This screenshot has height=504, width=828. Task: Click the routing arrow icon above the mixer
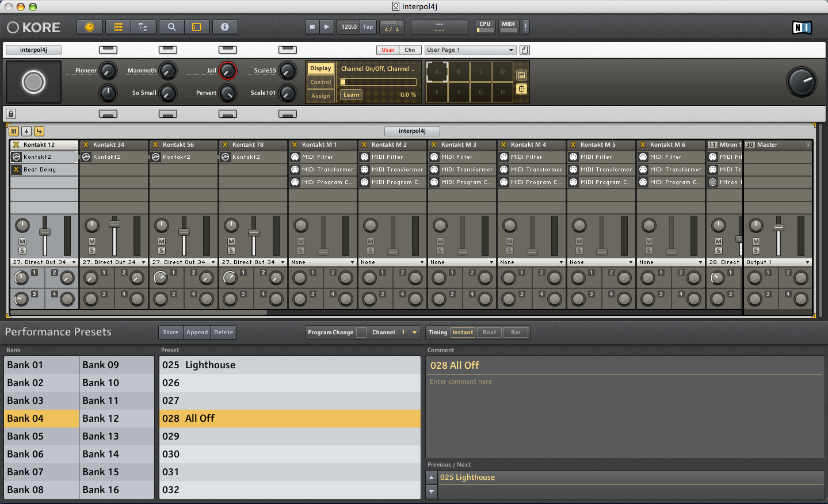point(39,131)
